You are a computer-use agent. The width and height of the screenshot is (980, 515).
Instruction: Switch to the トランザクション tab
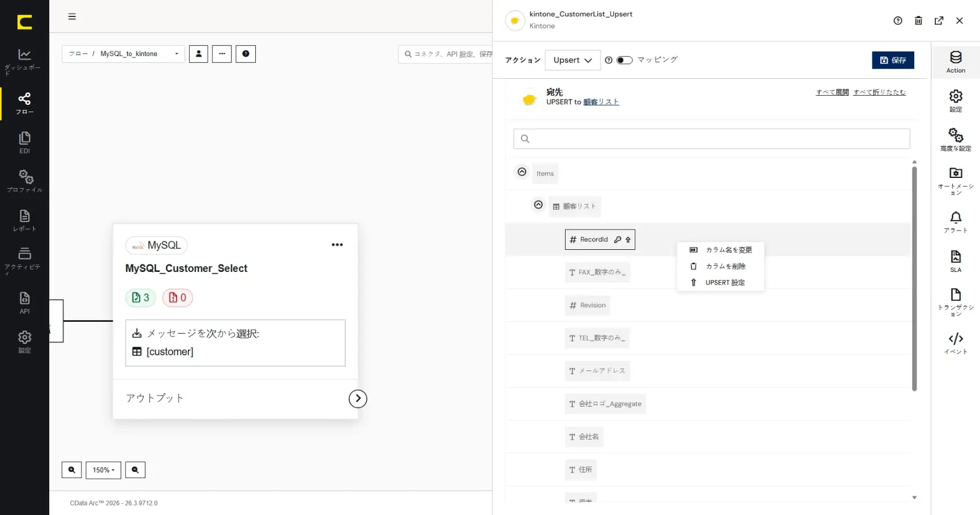[956, 303]
